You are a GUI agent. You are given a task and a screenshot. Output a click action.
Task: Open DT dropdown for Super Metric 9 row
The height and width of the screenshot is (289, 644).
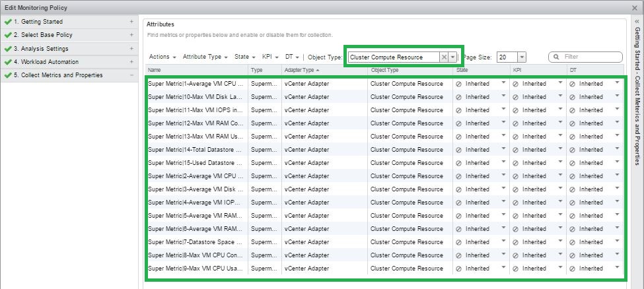tap(618, 268)
